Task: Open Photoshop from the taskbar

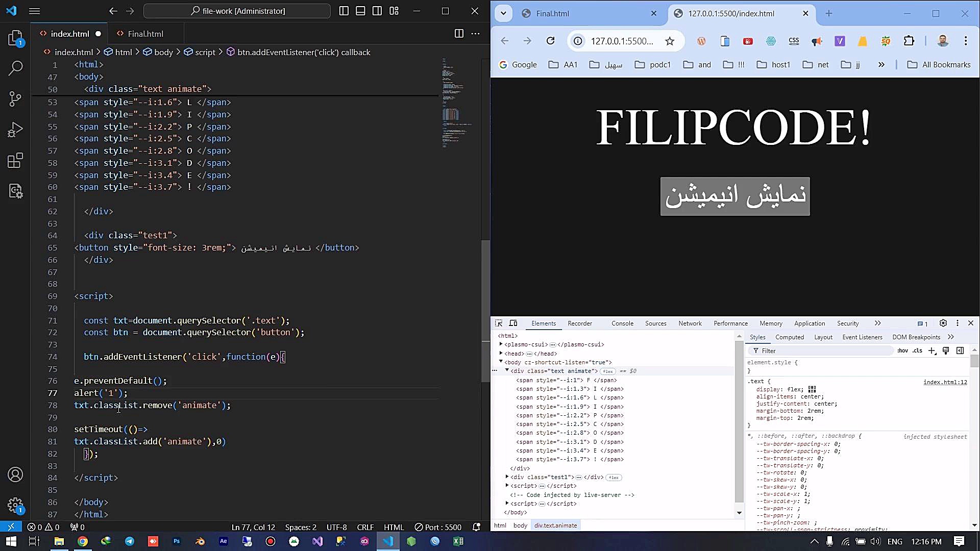Action: point(177,541)
